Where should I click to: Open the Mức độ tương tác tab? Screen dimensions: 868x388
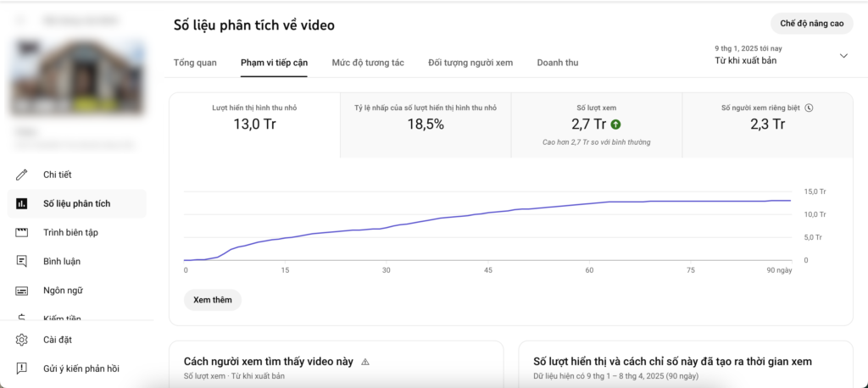tap(368, 63)
